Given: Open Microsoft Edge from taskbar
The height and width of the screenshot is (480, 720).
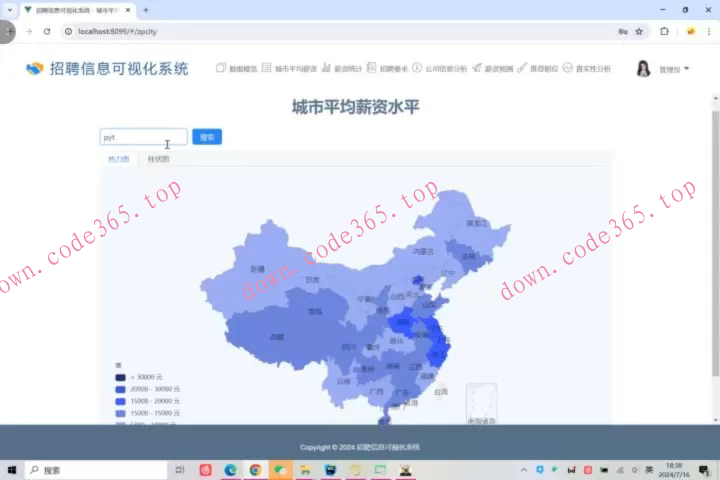Looking at the screenshot, I should coord(230,470).
